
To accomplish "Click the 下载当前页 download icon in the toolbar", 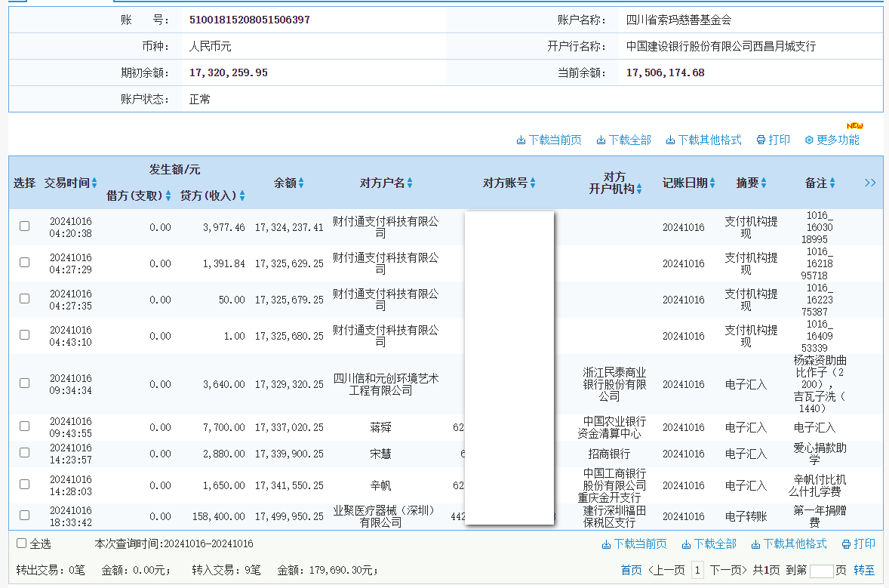I will click(x=521, y=140).
